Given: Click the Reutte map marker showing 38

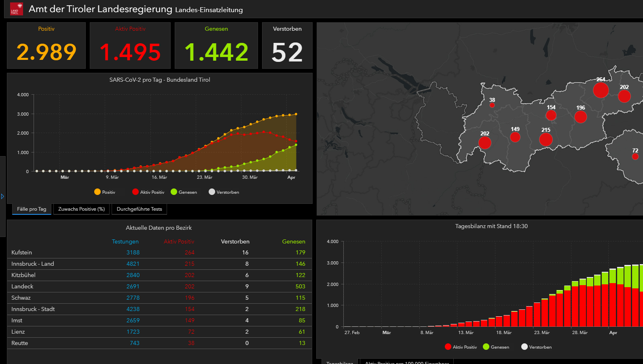Looking at the screenshot, I should click(492, 105).
